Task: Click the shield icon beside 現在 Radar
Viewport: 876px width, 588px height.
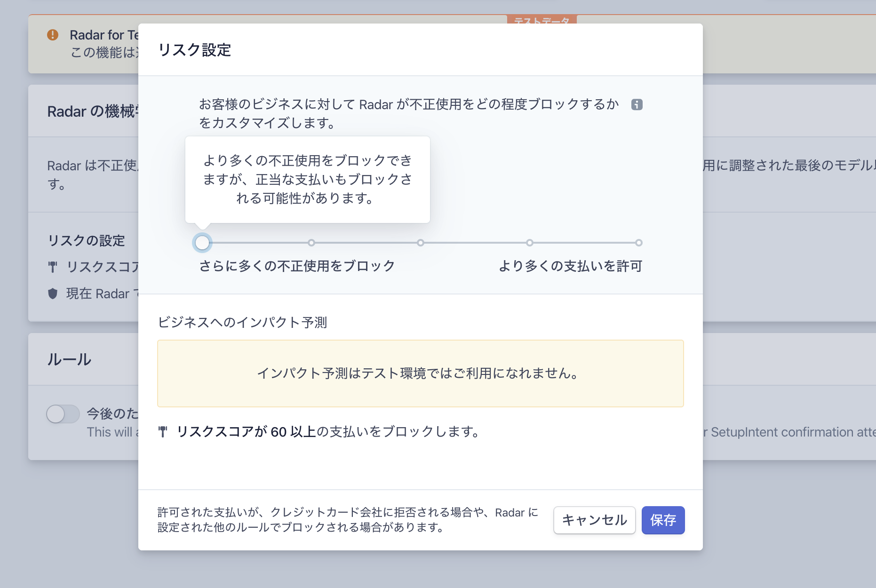Action: pyautogui.click(x=53, y=294)
